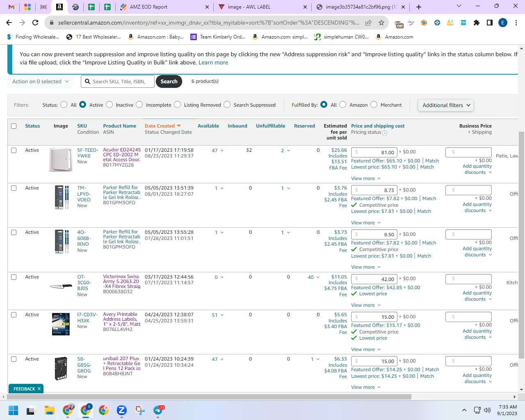Image resolution: width=525 pixels, height=420 pixels.
Task: Click the blue FBA extension icon
Action: click(463, 23)
